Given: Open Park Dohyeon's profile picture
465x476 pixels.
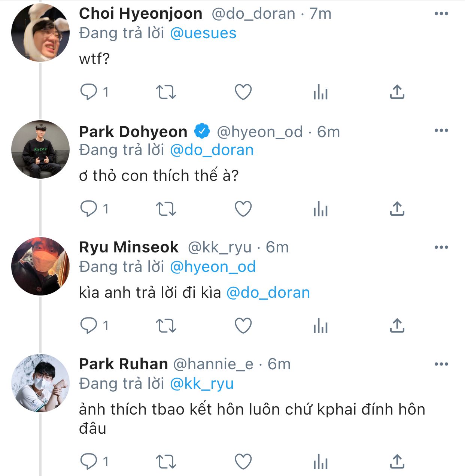Looking at the screenshot, I should (40, 149).
